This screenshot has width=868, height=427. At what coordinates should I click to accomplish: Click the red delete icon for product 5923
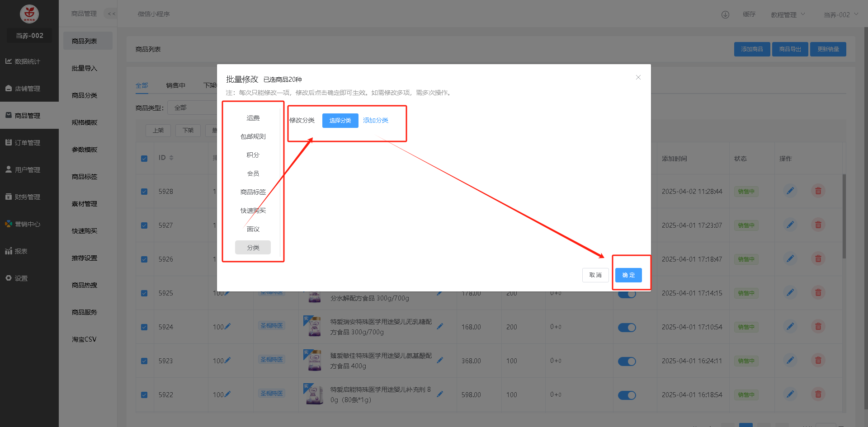click(x=818, y=361)
